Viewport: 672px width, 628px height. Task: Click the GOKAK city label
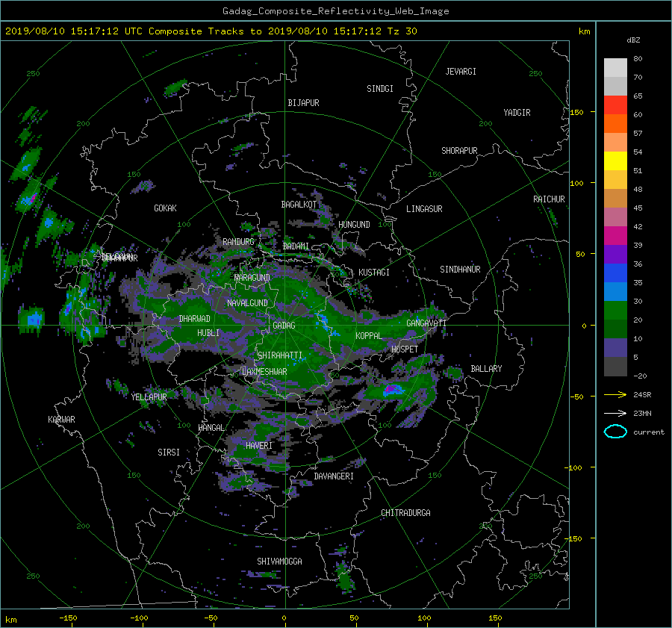(165, 208)
